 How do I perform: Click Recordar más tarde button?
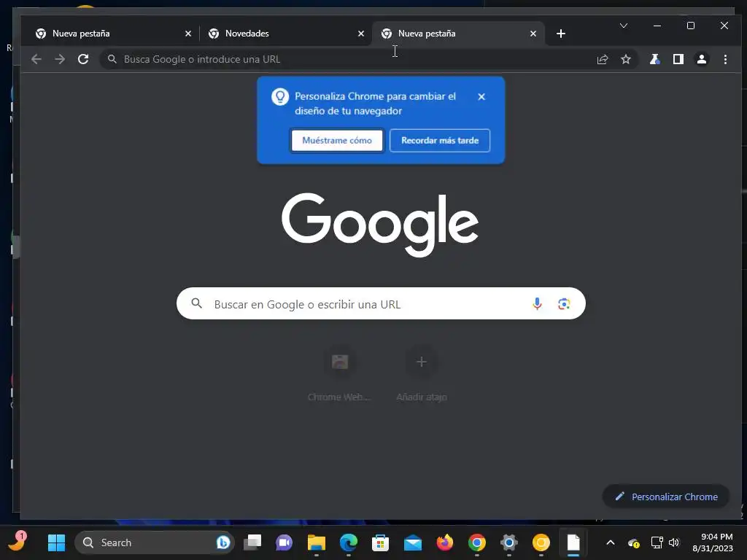pyautogui.click(x=440, y=141)
